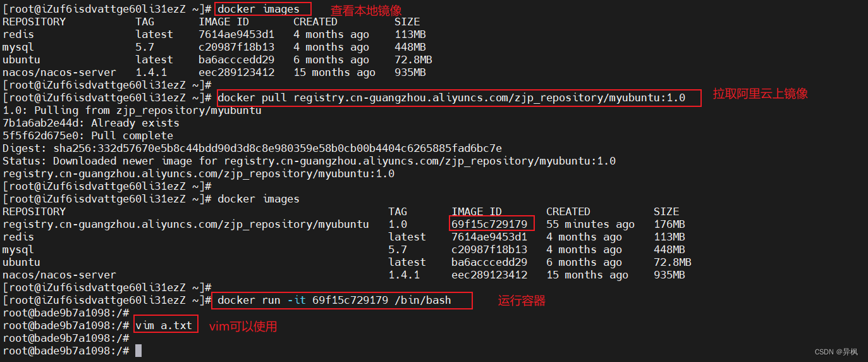Click the 176MB size of the myubuntu image

click(669, 224)
